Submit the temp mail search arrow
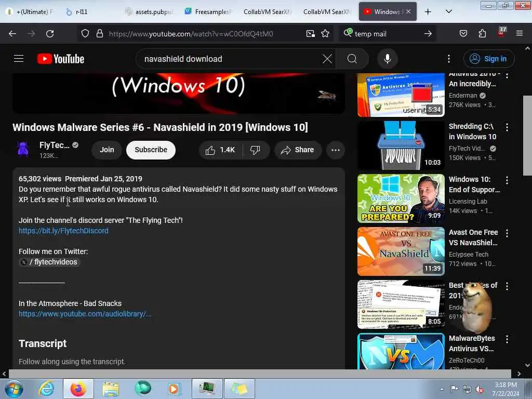The image size is (532, 399). pyautogui.click(x=428, y=34)
